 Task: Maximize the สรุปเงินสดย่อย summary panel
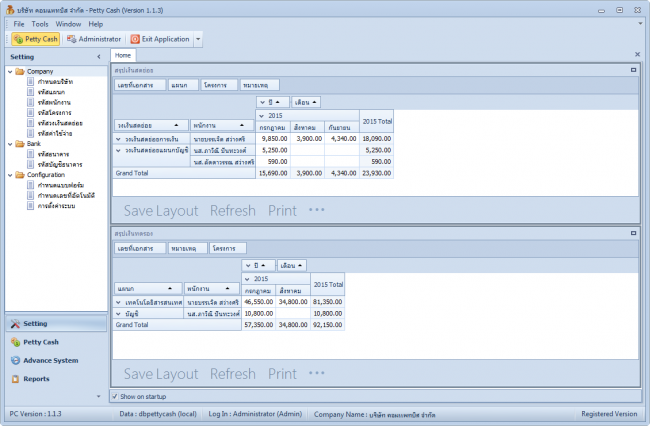633,70
